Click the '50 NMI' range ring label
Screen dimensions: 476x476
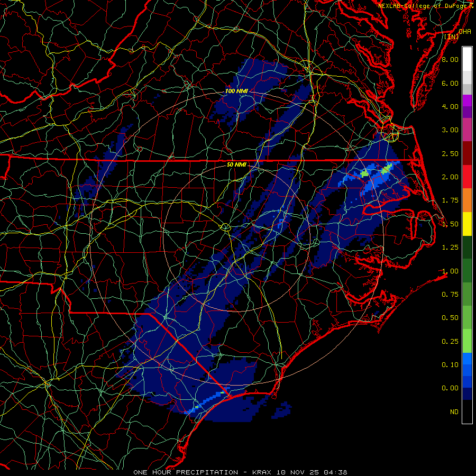pos(236,164)
